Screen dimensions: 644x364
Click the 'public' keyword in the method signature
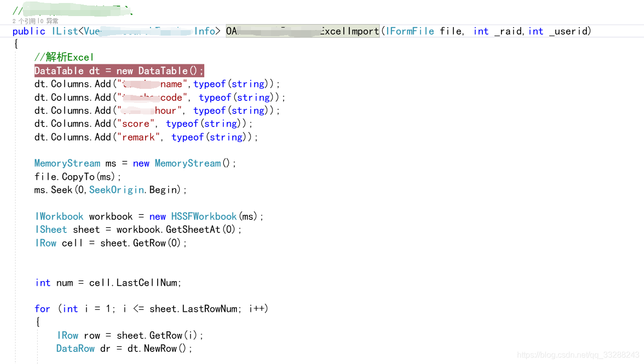(29, 31)
